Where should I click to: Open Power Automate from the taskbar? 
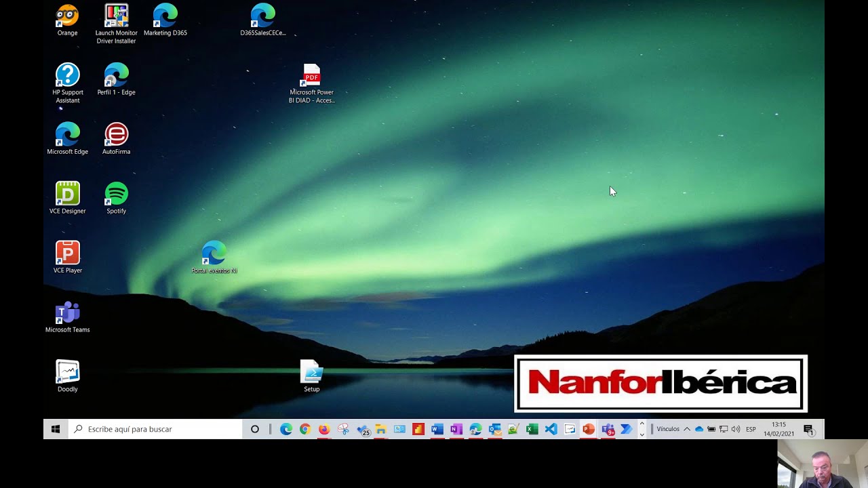click(627, 429)
